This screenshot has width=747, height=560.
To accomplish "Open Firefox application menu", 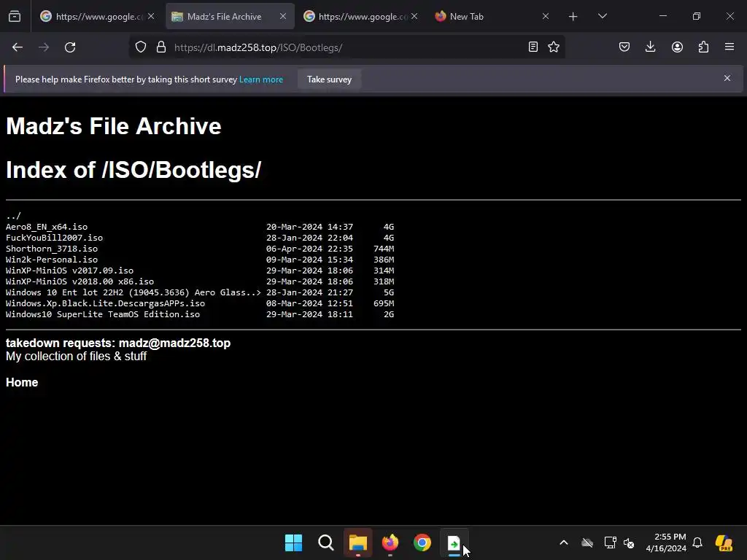I will pyautogui.click(x=729, y=47).
